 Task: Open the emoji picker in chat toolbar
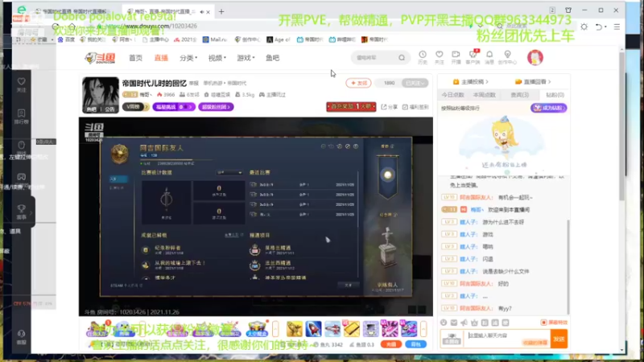444,323
